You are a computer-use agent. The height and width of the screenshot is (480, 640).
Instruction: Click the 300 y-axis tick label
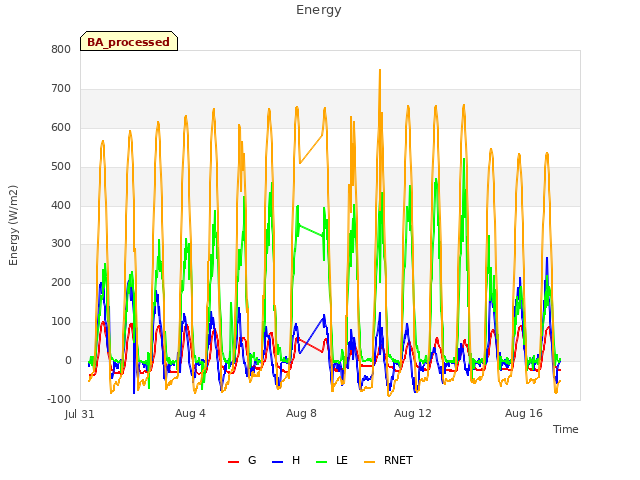[61, 244]
